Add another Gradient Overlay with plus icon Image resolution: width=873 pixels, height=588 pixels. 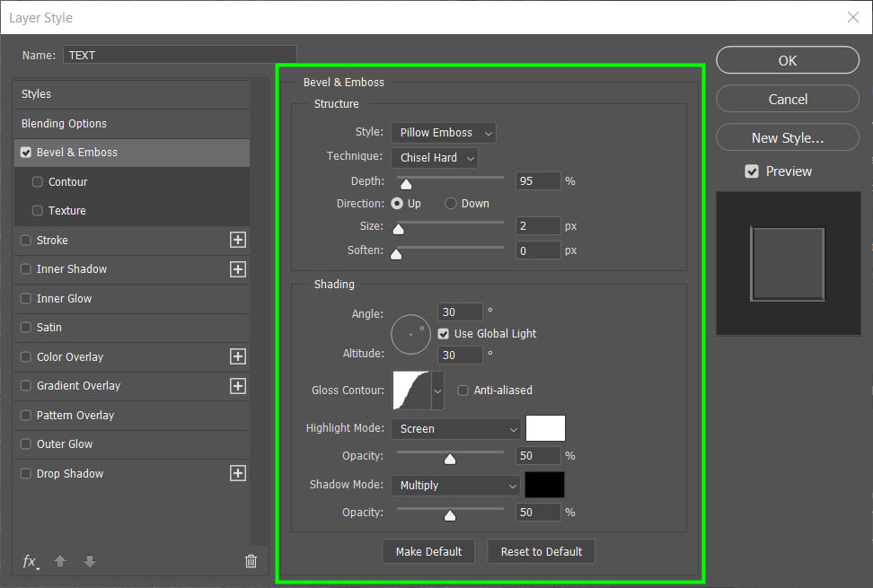(x=238, y=386)
